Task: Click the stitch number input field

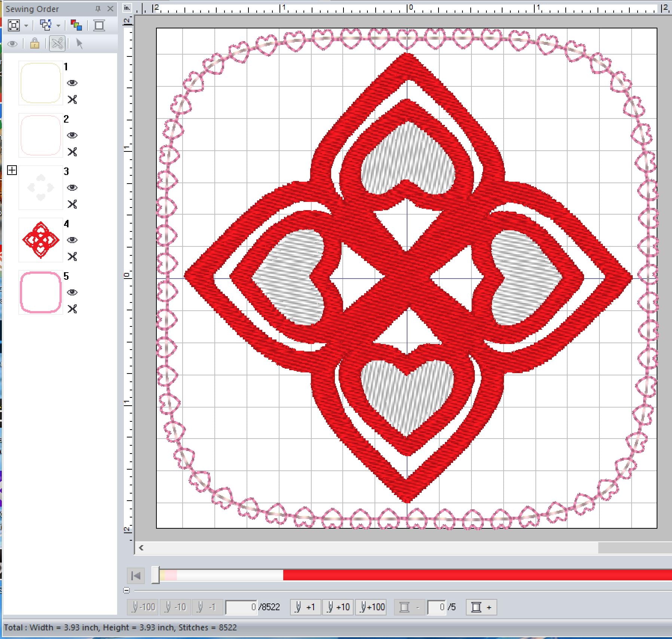Action: pyautogui.click(x=242, y=607)
